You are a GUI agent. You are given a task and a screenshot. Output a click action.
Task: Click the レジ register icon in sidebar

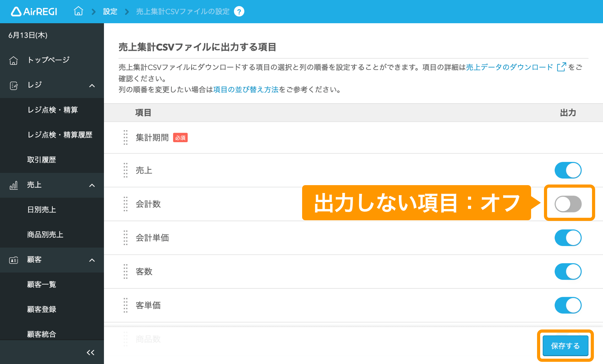click(x=14, y=85)
